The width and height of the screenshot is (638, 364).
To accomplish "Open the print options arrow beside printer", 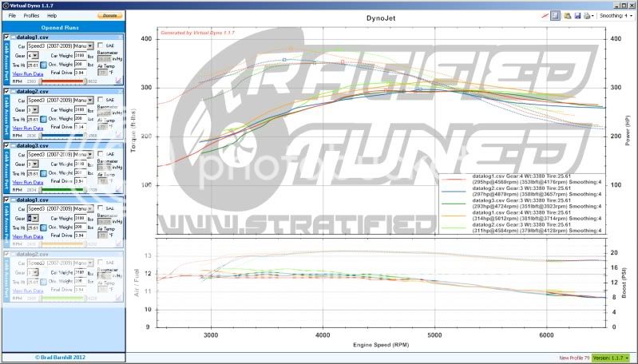I will click(x=592, y=16).
